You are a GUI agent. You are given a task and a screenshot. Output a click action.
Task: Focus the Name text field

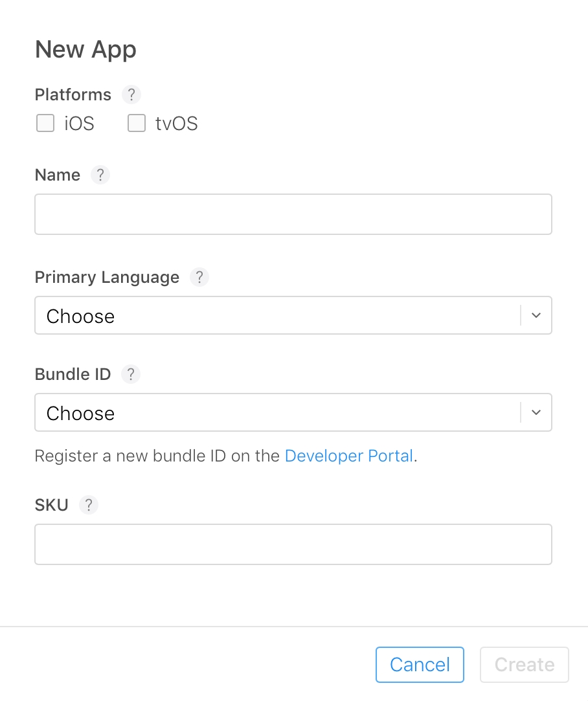coord(293,214)
